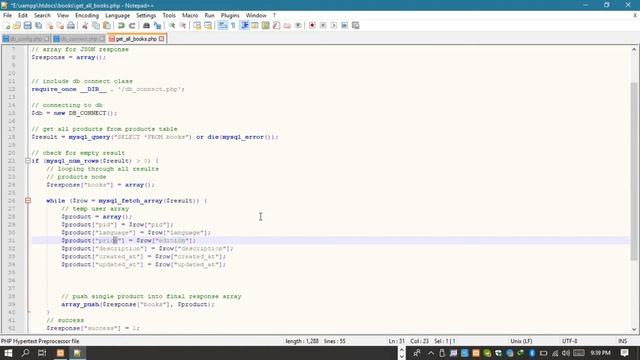Screen dimensions: 640x360
Task: Toggle the Function List panel icon
Action: (x=276, y=25)
